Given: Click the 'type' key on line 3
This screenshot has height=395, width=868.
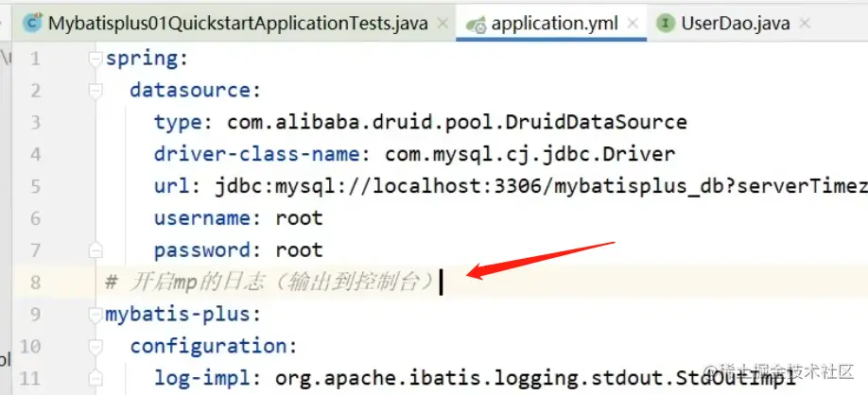Looking at the screenshot, I should click(x=178, y=122).
